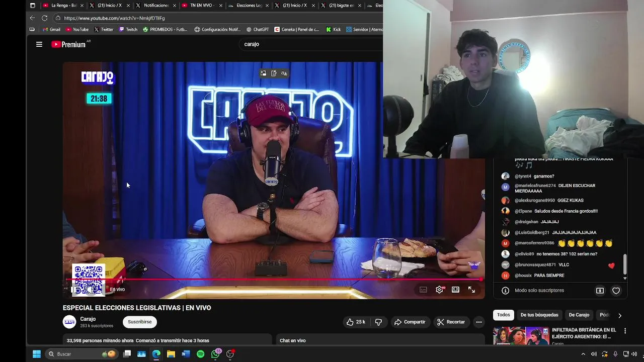Switch to the 'La Renga' tab
This screenshot has width=644, height=362.
(x=60, y=6)
